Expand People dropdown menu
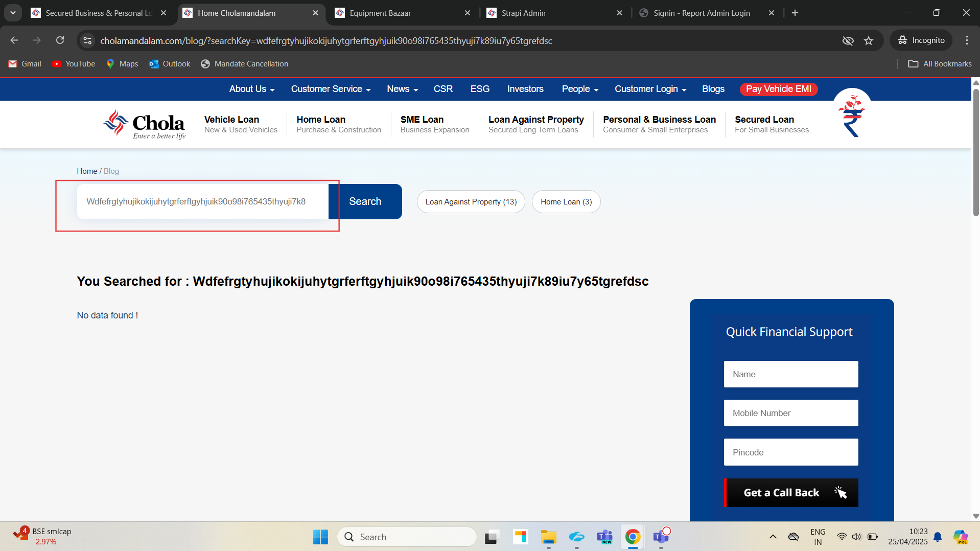 tap(580, 89)
